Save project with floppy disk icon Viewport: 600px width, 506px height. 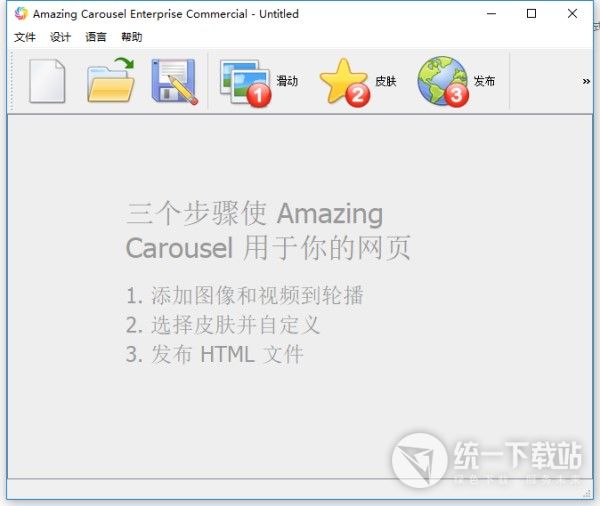(174, 81)
